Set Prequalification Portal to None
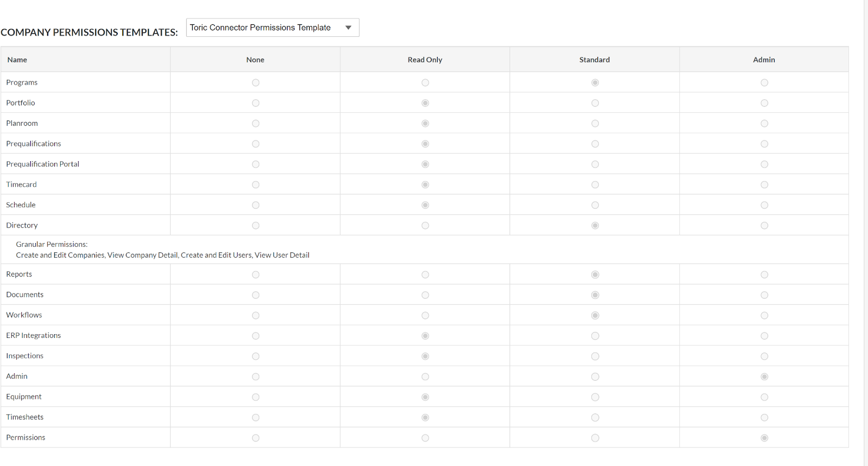 coord(256,164)
